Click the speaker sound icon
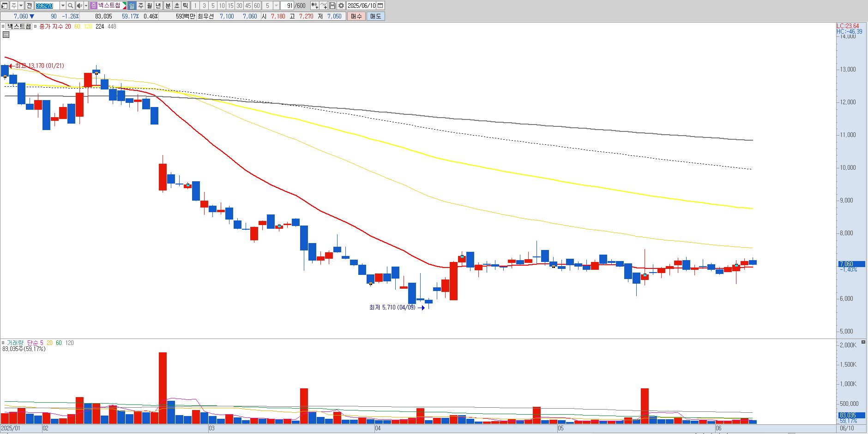This screenshot has width=868, height=434. [79, 6]
